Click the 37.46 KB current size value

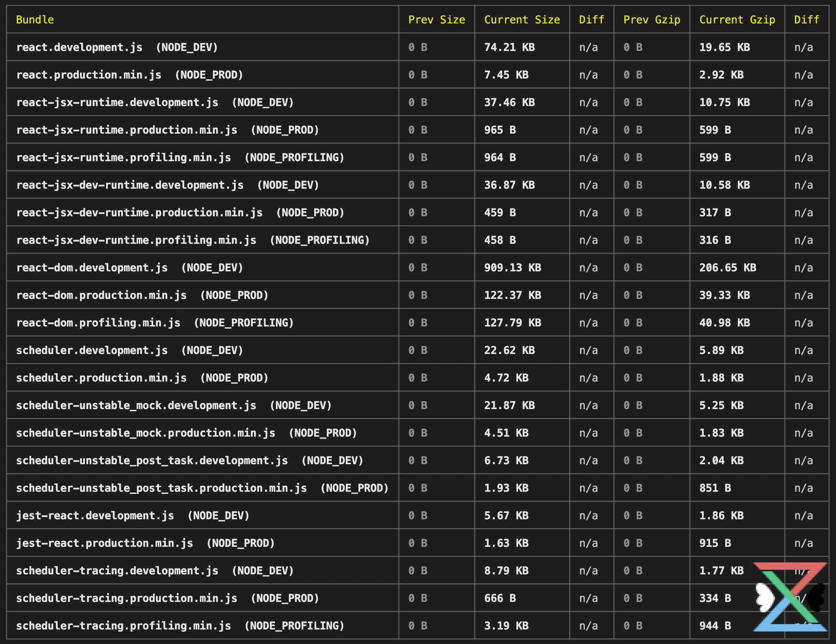(x=510, y=102)
